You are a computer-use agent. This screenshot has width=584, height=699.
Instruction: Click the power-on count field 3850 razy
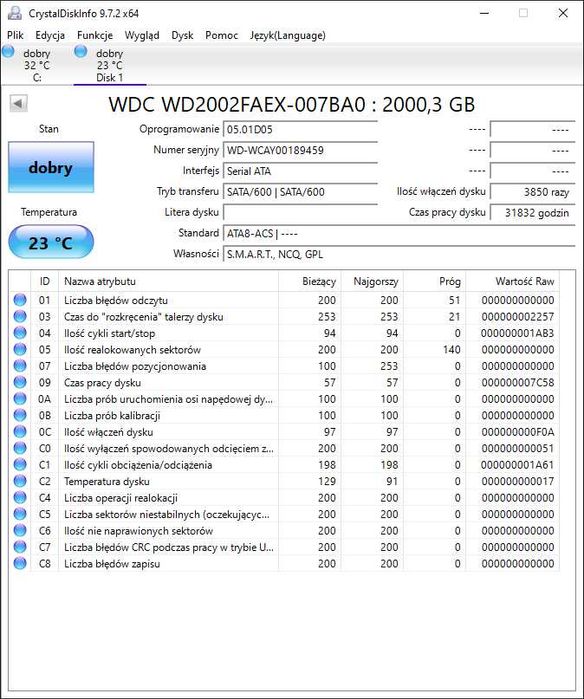(532, 192)
